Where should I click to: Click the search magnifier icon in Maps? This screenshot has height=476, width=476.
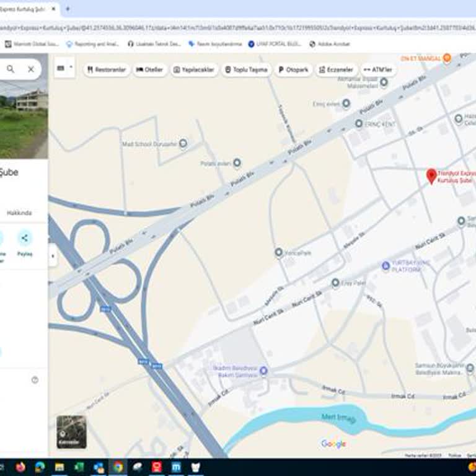[x=11, y=69]
